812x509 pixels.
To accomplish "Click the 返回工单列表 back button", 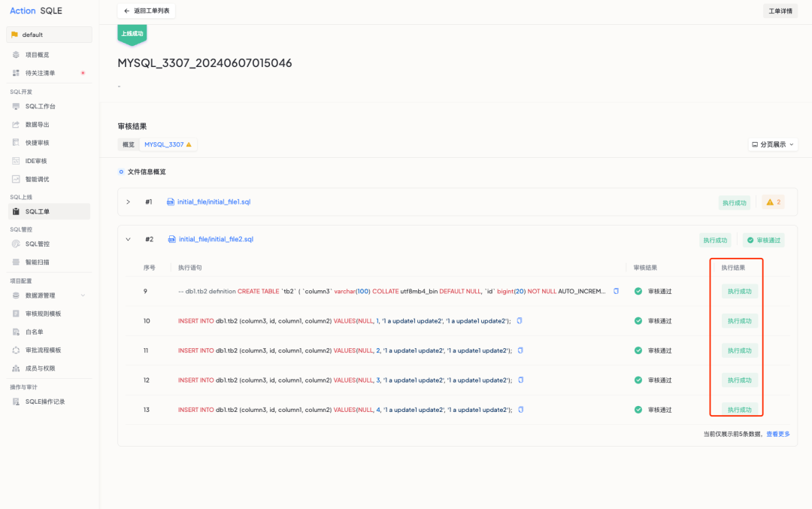I will pos(147,11).
